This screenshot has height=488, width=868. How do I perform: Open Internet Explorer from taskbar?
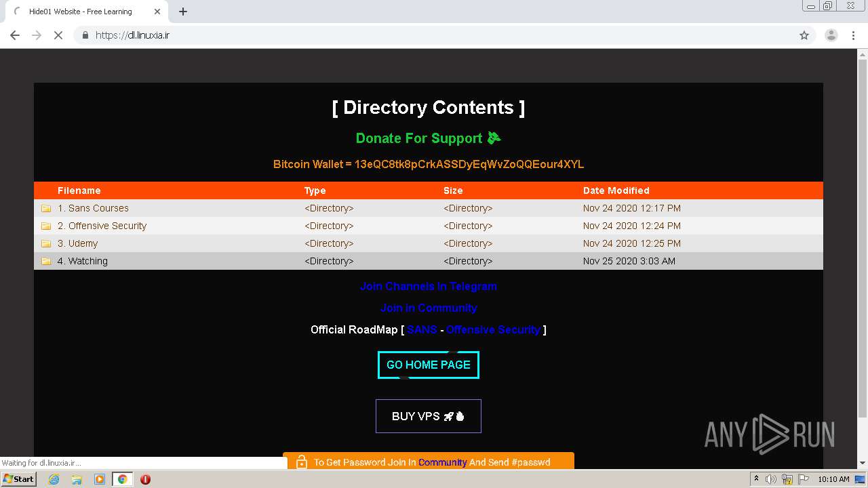pyautogui.click(x=54, y=479)
